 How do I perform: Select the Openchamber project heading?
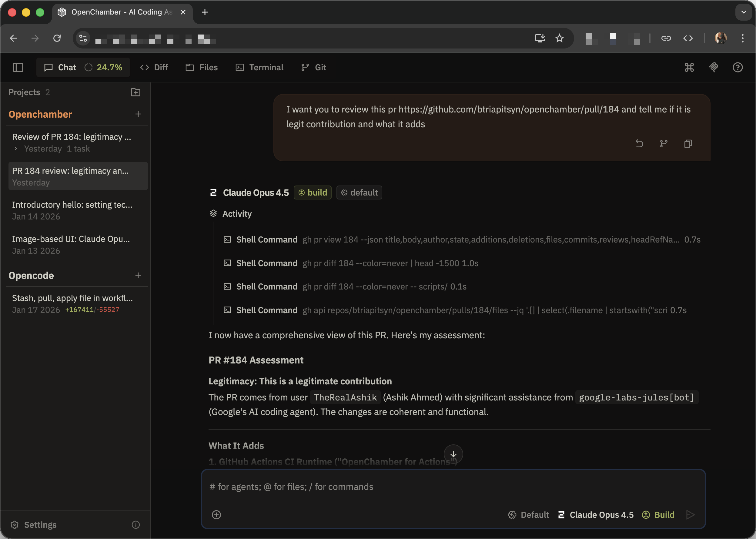(x=40, y=114)
